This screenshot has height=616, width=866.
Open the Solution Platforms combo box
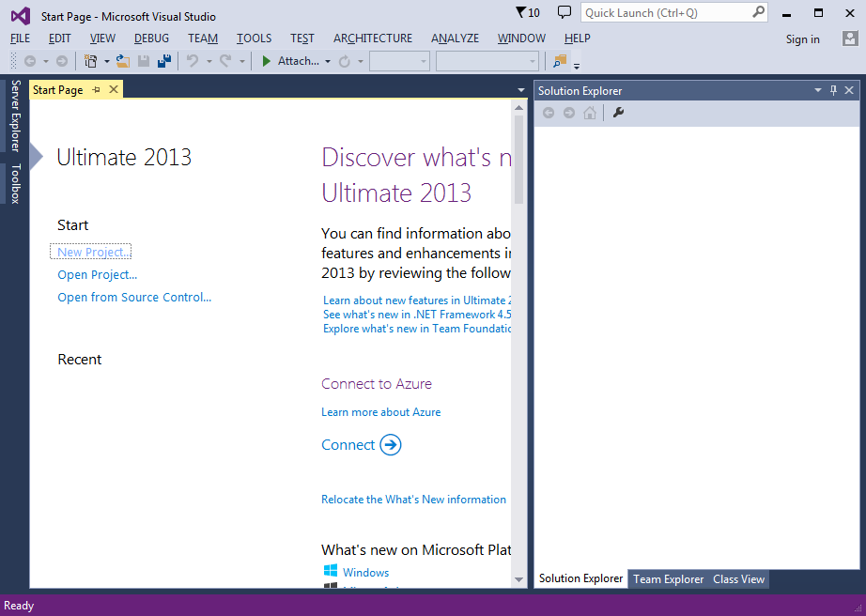coord(487,61)
